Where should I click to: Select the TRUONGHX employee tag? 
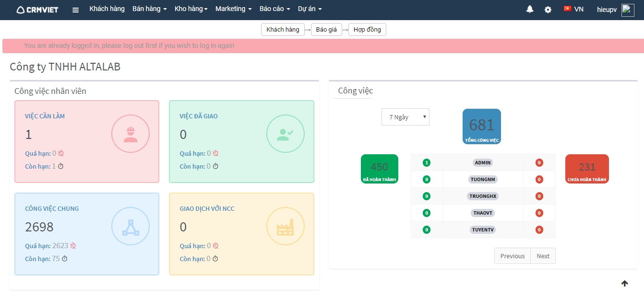[483, 196]
